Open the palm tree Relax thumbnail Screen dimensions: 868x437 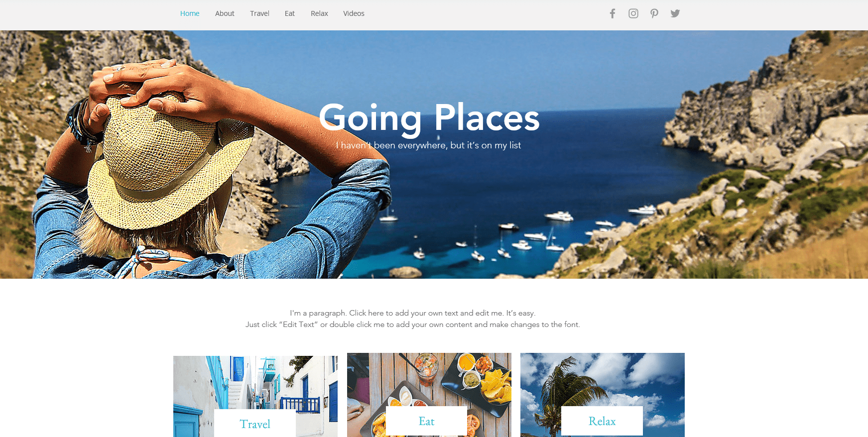click(x=603, y=379)
